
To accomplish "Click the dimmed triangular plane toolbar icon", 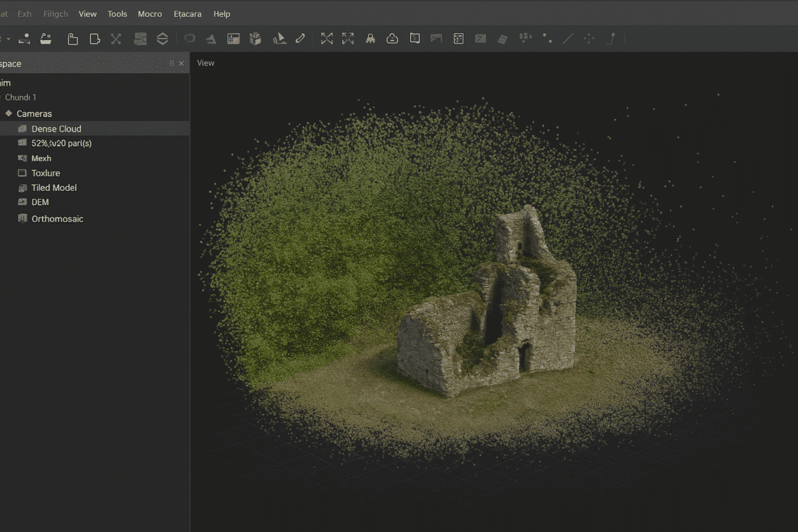I will tap(211, 39).
